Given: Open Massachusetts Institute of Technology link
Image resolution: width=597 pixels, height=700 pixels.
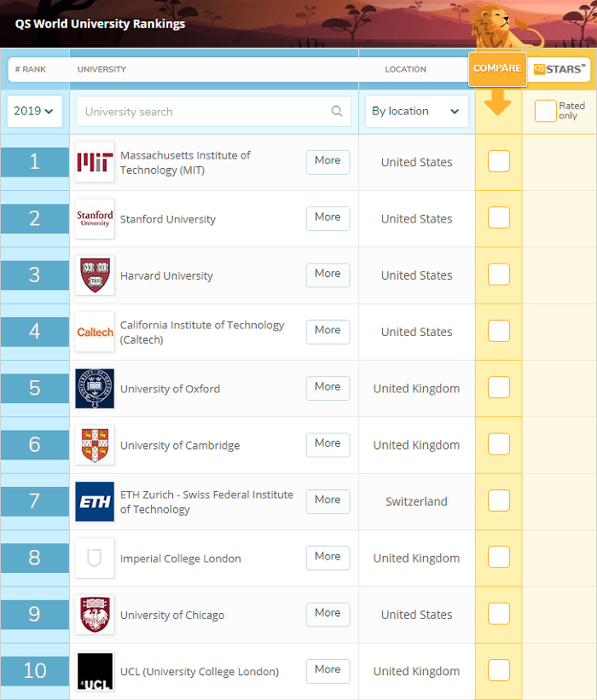Looking at the screenshot, I should [x=185, y=163].
